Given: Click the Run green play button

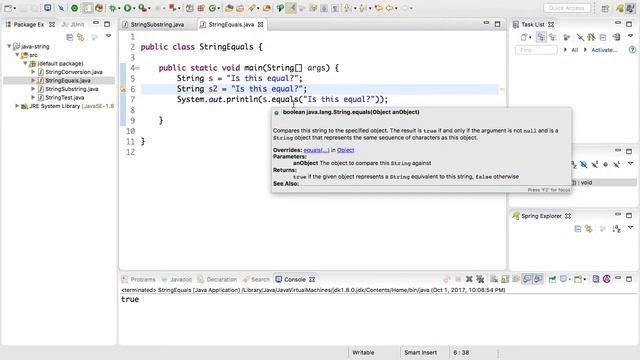Looking at the screenshot, I should click(127, 8).
